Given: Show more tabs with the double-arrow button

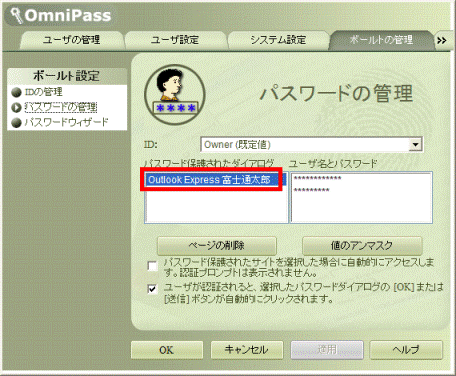Looking at the screenshot, I should [442, 41].
